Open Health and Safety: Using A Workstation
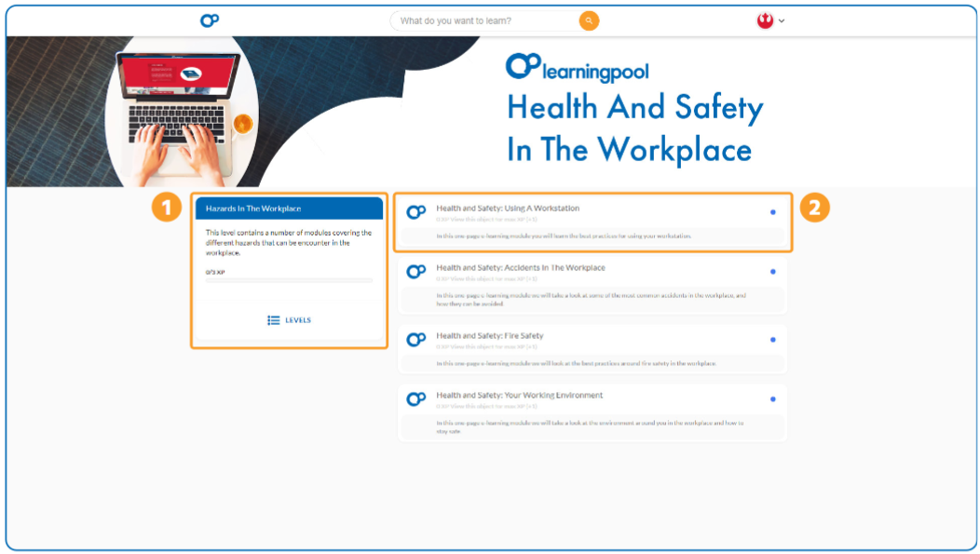 pos(508,209)
